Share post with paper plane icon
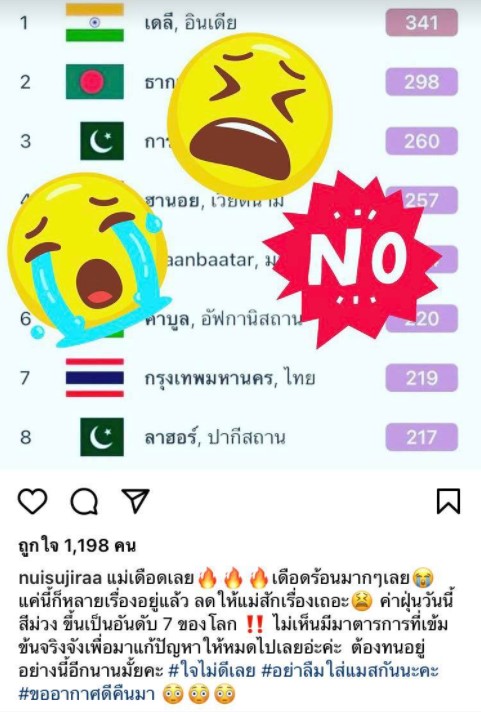This screenshot has width=481, height=712. pos(136,501)
